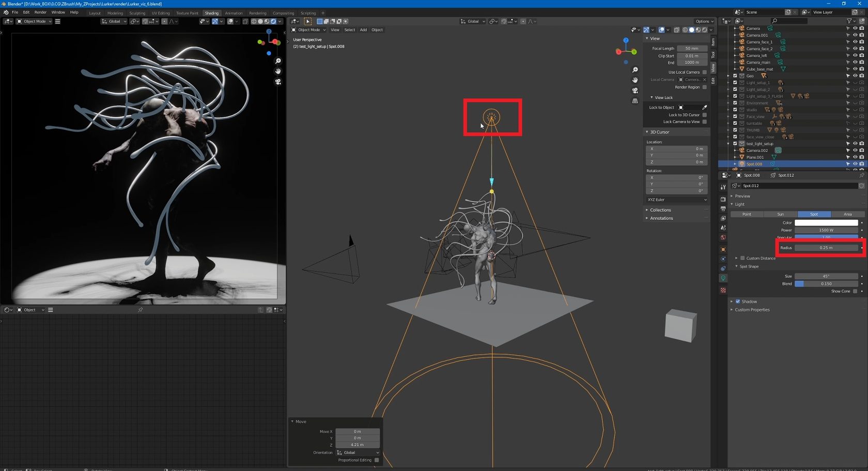Enable Use Local Camera checkbox
Screen dimensions: 868x471
click(x=704, y=72)
